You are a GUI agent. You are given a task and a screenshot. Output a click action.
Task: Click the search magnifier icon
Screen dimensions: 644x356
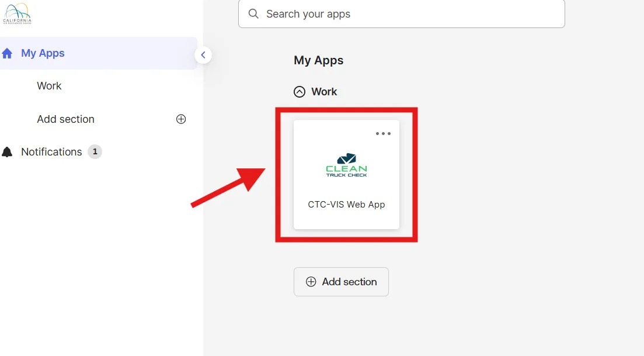pos(253,14)
